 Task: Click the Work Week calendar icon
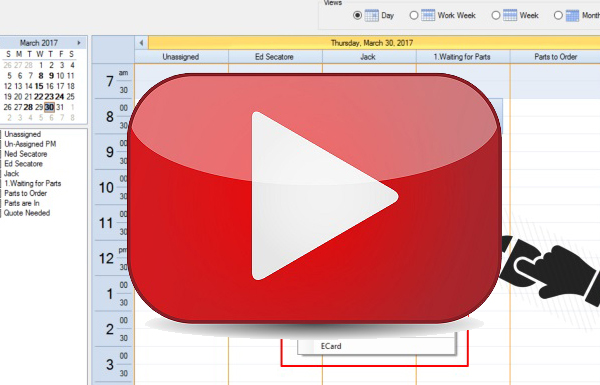[x=428, y=15]
